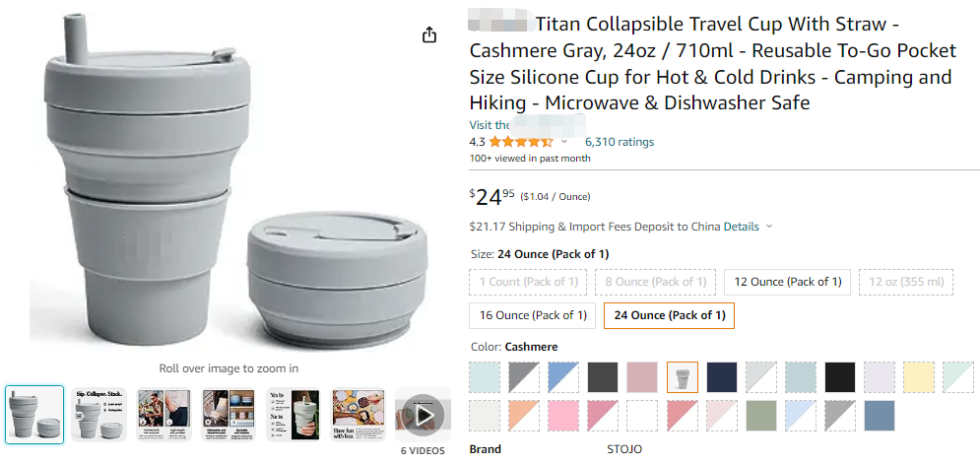Pick the 24 Ounce (Pack of 1) option
980x463 pixels.
[x=669, y=315]
